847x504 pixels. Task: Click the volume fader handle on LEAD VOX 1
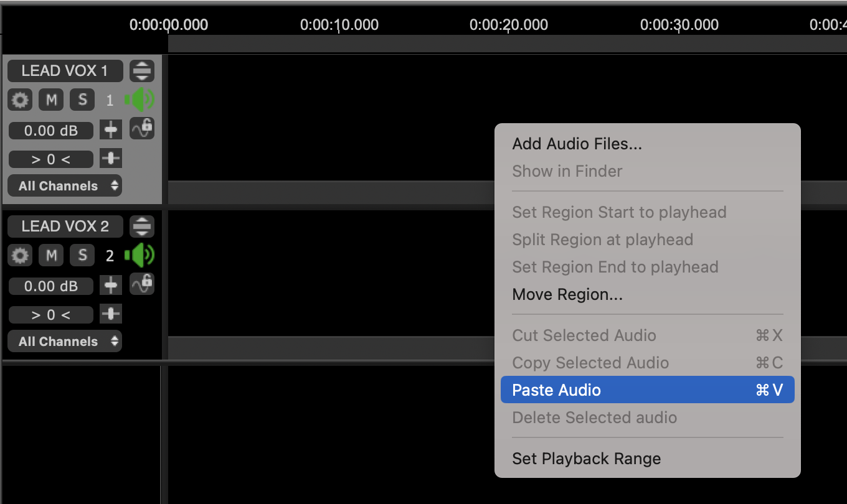pyautogui.click(x=111, y=130)
